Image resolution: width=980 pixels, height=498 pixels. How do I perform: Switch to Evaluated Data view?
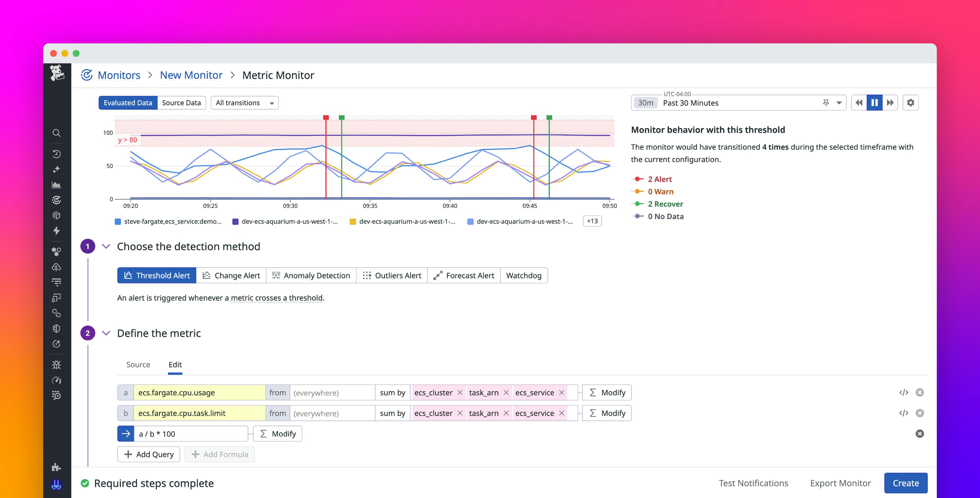128,102
